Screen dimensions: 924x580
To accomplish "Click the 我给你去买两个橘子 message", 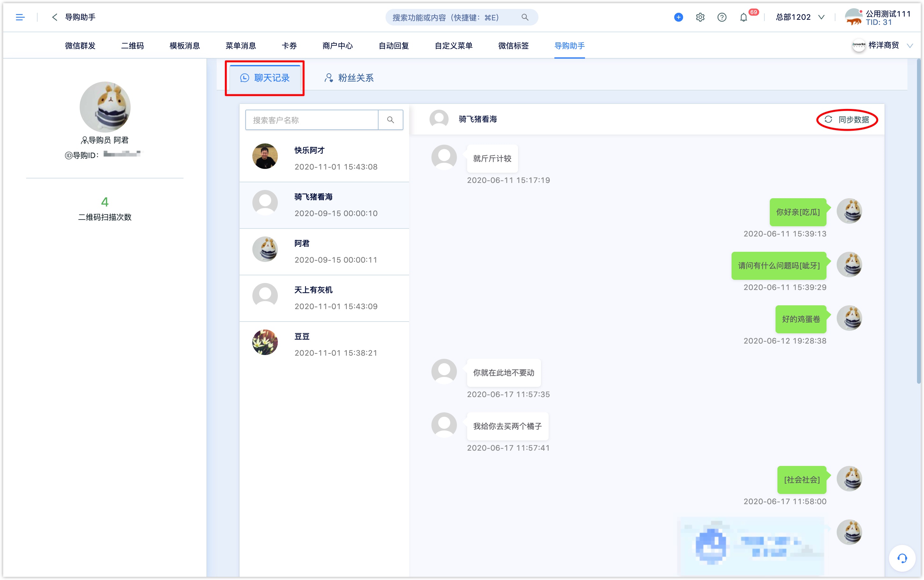I will coord(508,426).
